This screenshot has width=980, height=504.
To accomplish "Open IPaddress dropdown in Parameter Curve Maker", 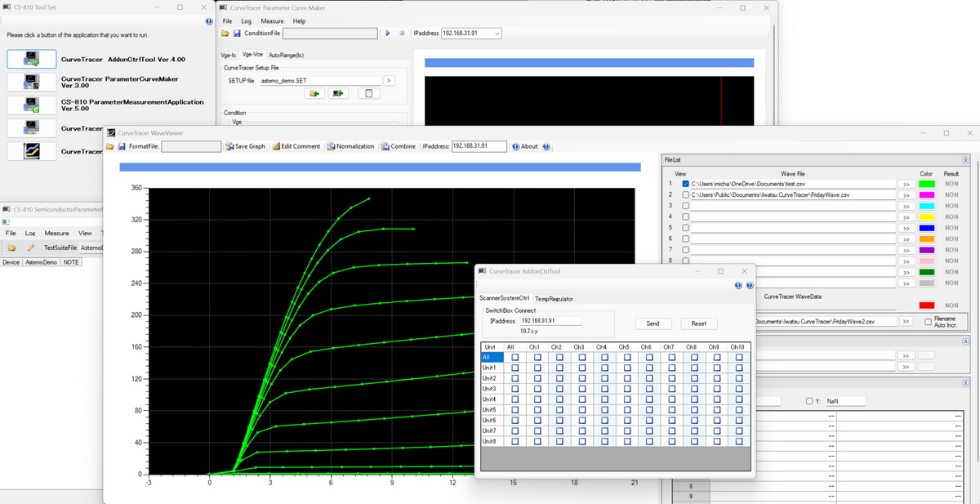I will tap(497, 33).
